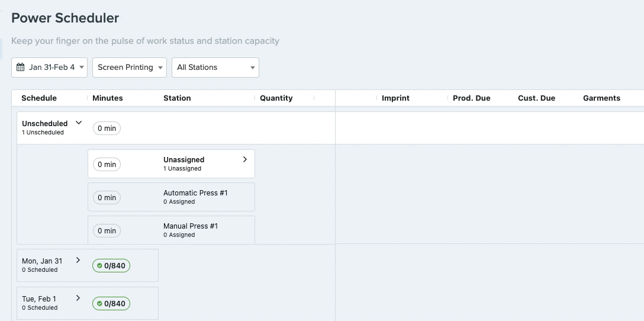Screen dimensions: 644x321
Task: Collapse the Unscheduled section chevron
Action: click(x=79, y=123)
